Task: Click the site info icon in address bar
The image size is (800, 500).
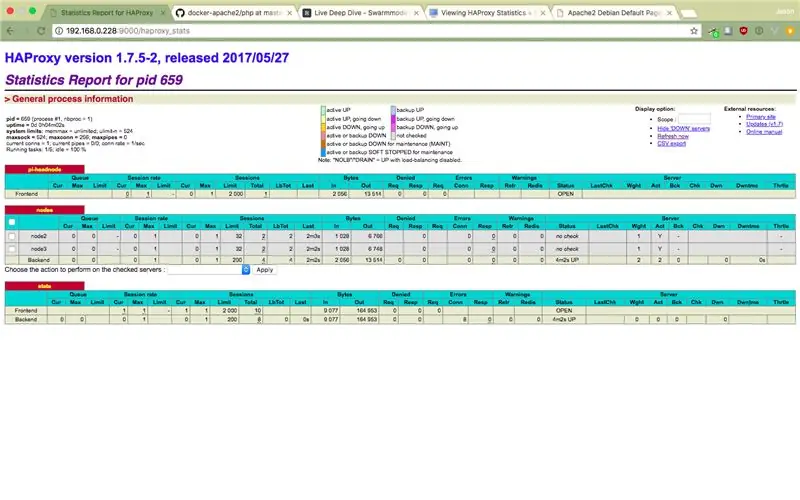Action: 59,31
